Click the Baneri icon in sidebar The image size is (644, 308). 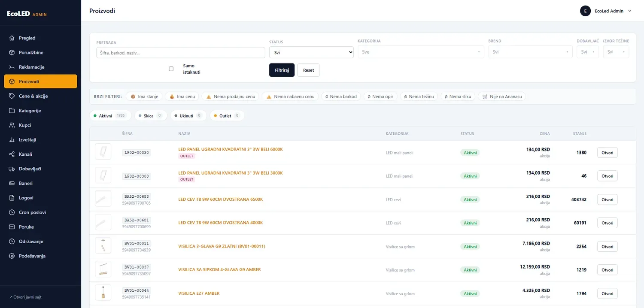point(12,183)
